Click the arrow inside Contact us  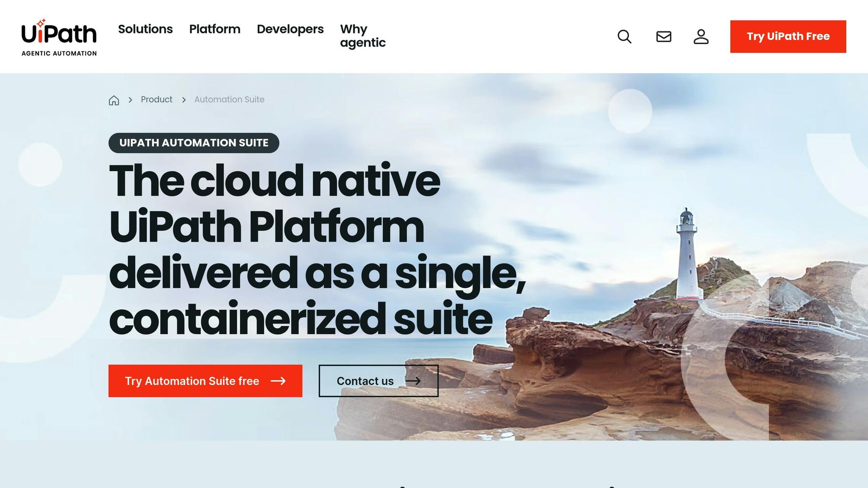coord(413,381)
